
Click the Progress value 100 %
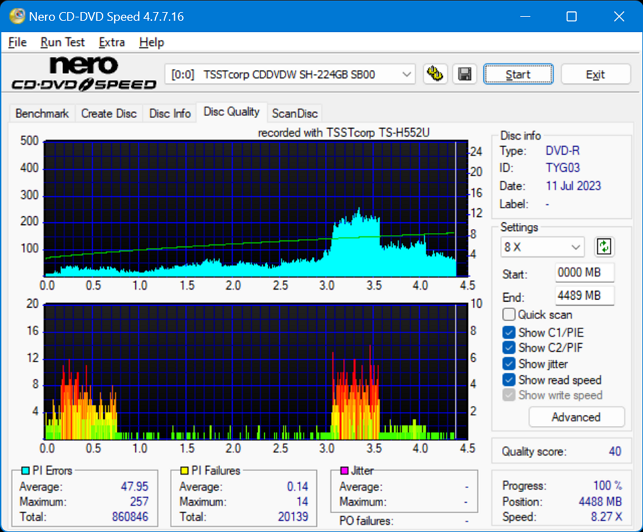click(x=608, y=486)
